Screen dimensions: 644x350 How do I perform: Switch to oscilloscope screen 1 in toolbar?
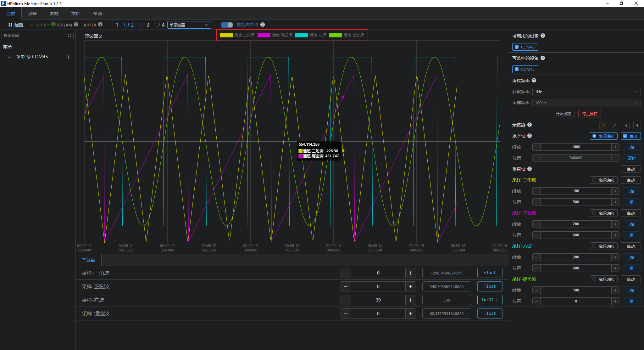pos(114,25)
